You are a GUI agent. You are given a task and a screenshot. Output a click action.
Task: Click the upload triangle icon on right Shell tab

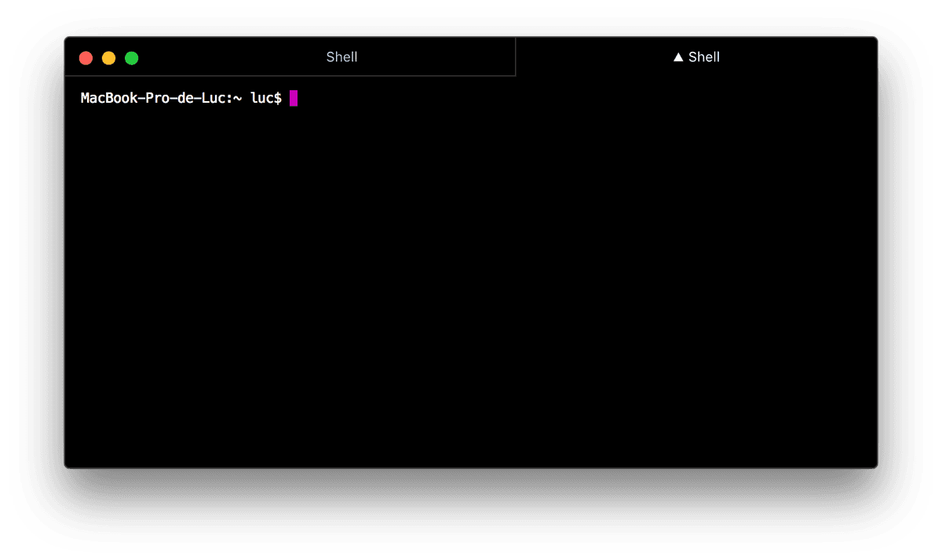[x=677, y=56]
